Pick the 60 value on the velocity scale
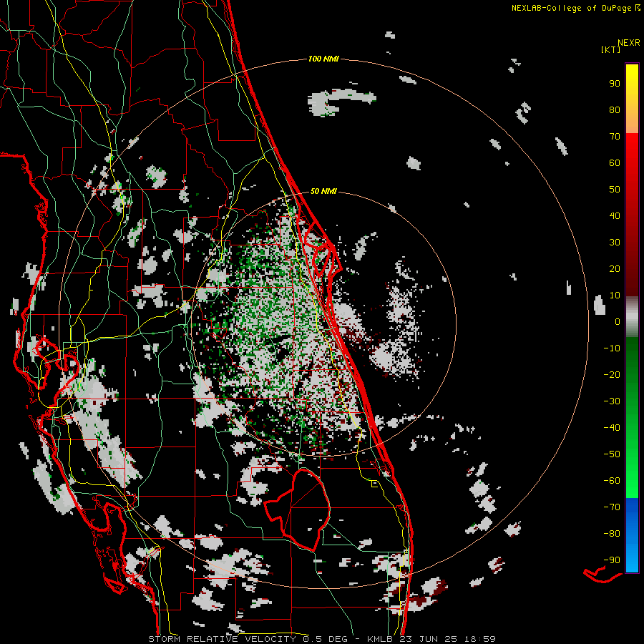 [x=615, y=162]
